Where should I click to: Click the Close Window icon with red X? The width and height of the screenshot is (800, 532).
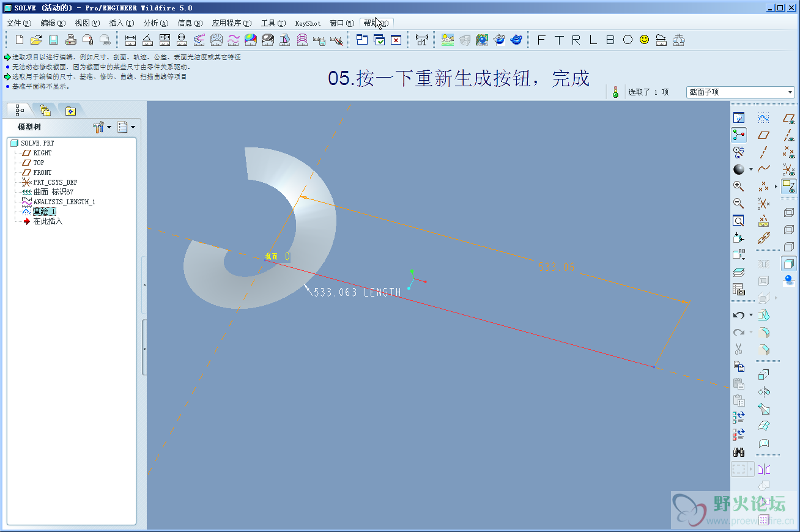[396, 40]
